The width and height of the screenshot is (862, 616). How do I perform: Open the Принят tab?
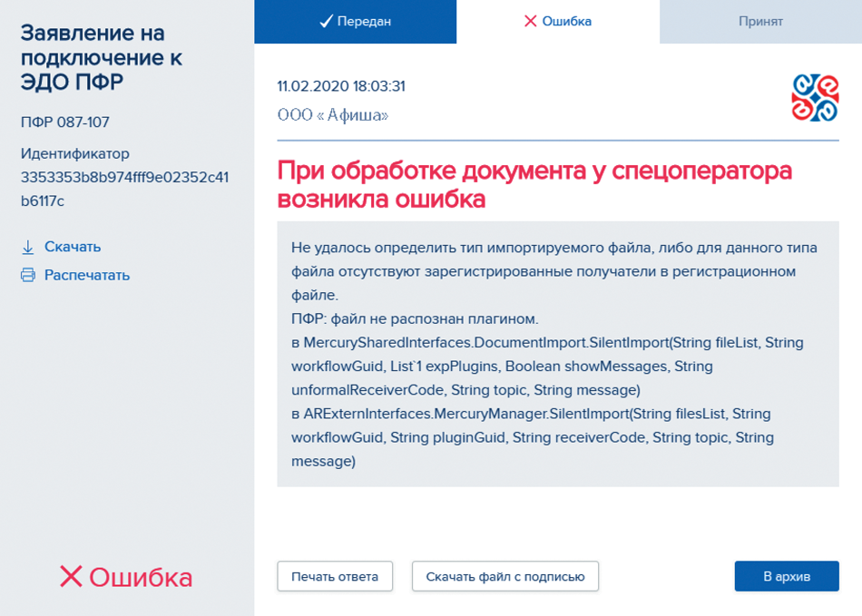[x=760, y=22]
